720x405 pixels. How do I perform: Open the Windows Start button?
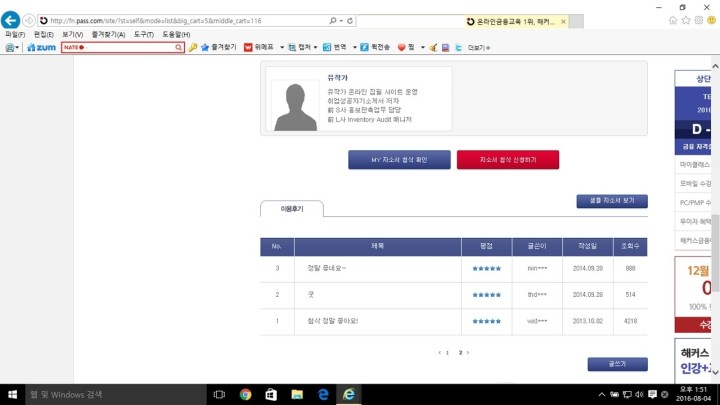(x=12, y=394)
